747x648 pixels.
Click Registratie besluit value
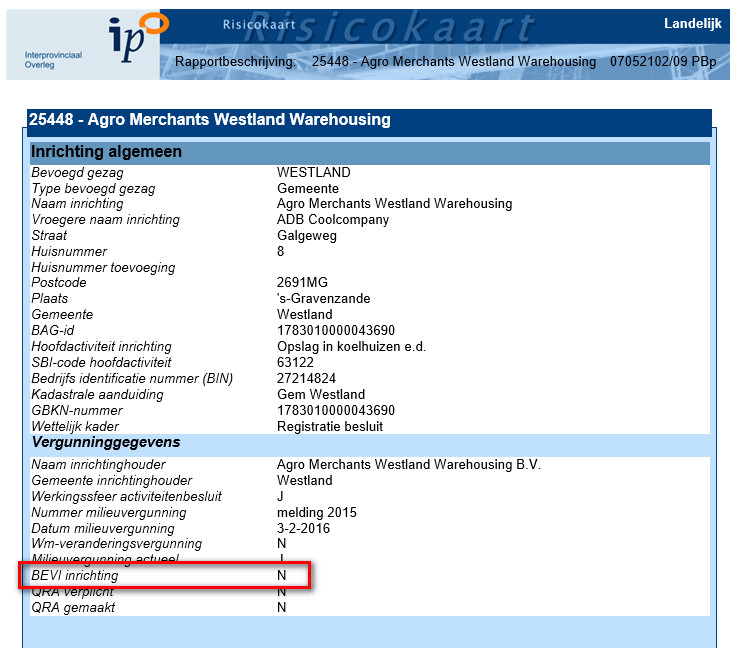[x=330, y=426]
